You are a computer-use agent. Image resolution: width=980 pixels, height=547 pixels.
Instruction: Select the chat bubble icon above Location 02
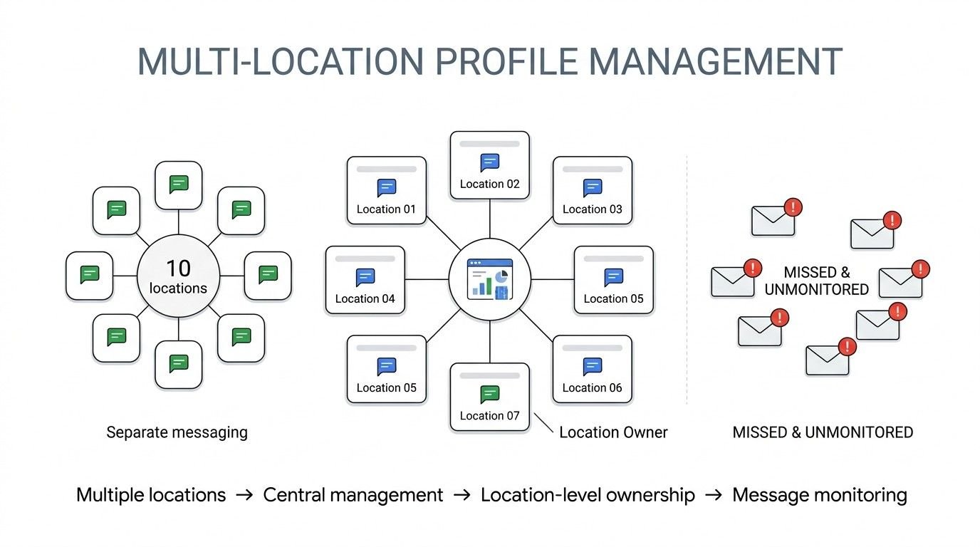click(x=490, y=162)
